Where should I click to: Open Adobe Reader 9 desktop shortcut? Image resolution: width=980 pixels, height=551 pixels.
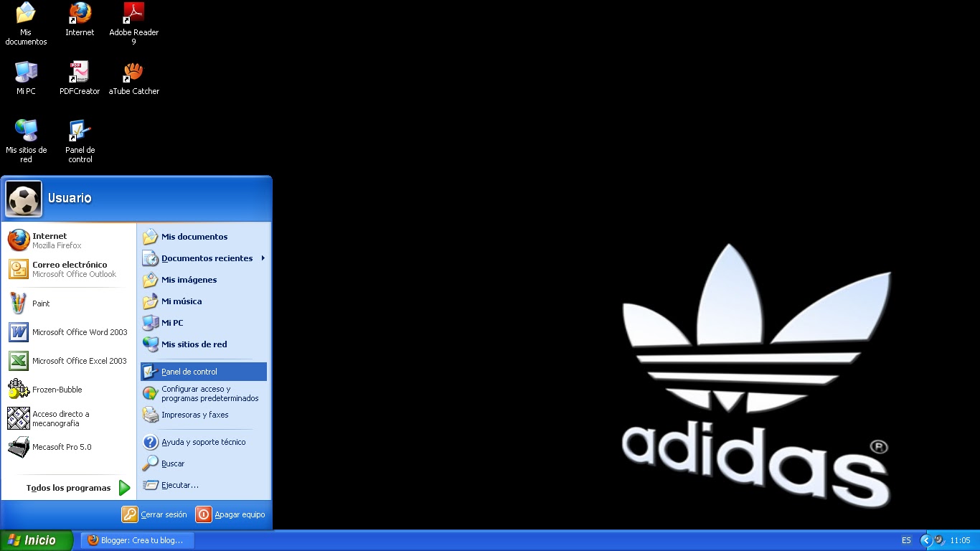pyautogui.click(x=133, y=24)
